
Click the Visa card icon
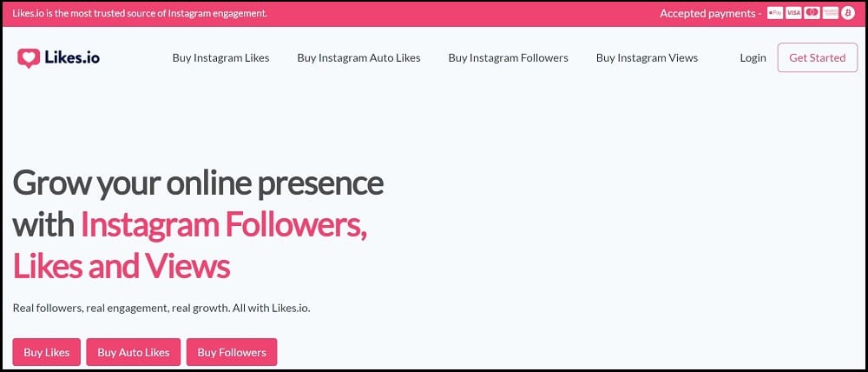click(793, 13)
